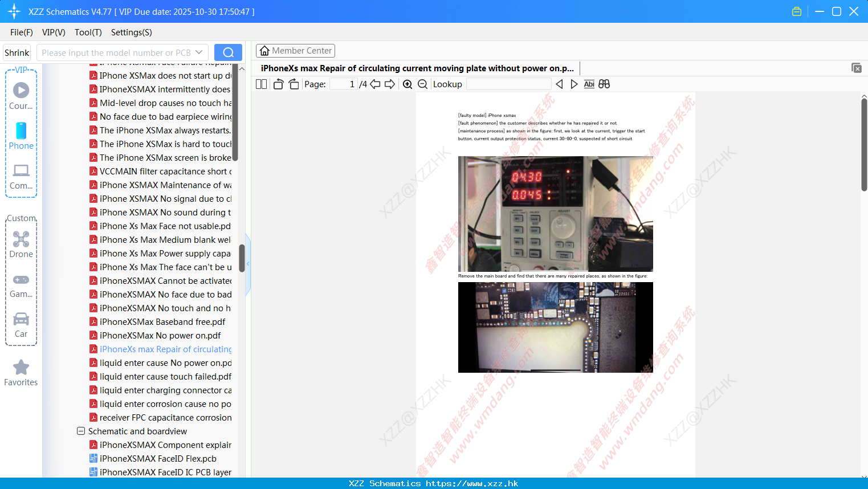
Task: Open model number dropdown arrow
Action: pos(199,52)
